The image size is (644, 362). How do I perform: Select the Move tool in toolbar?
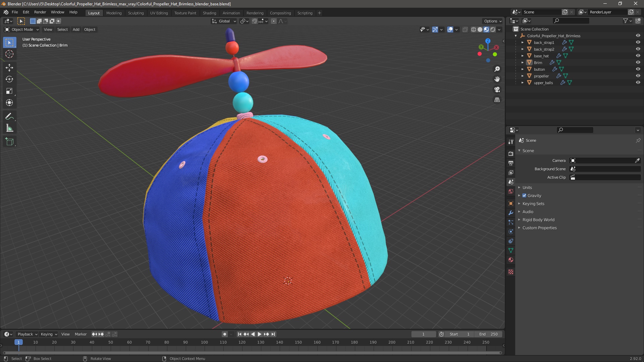pyautogui.click(x=9, y=67)
